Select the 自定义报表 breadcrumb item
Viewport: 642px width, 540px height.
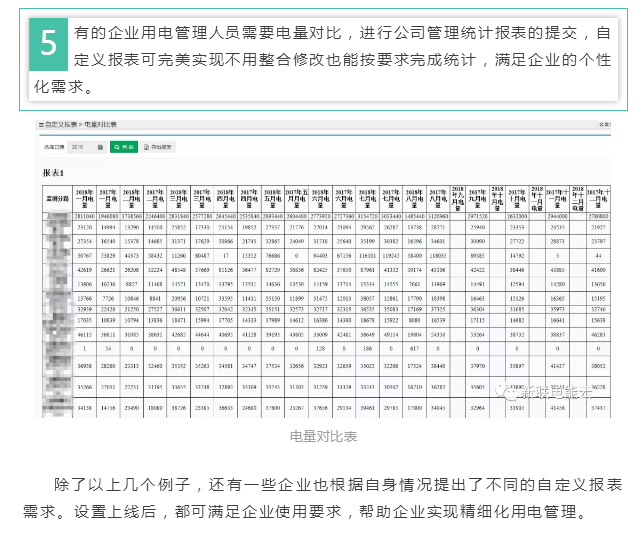[60, 124]
